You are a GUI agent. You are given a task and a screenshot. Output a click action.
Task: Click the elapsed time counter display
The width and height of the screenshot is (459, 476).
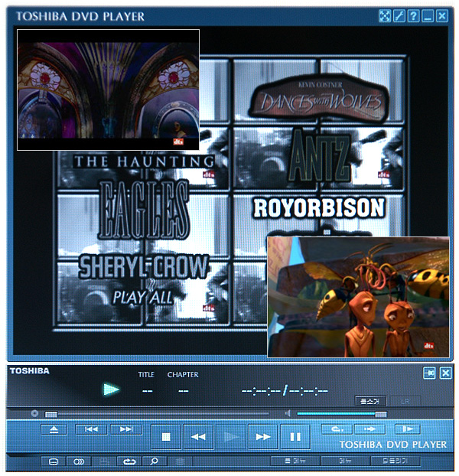tap(261, 391)
